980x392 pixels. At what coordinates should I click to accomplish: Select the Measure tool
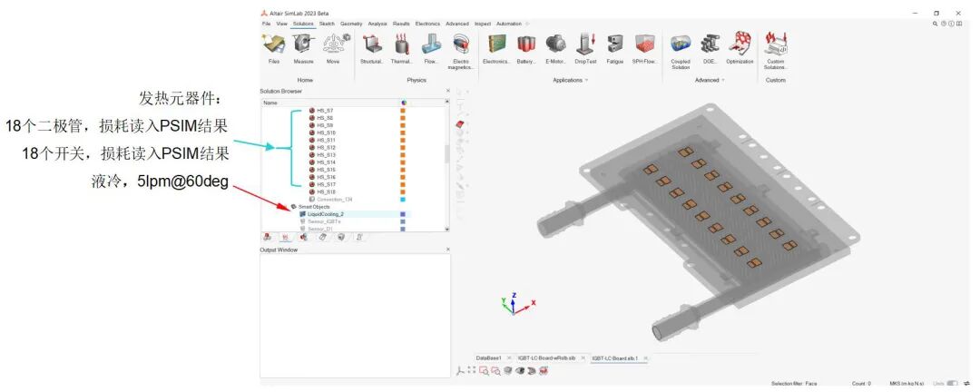click(304, 49)
